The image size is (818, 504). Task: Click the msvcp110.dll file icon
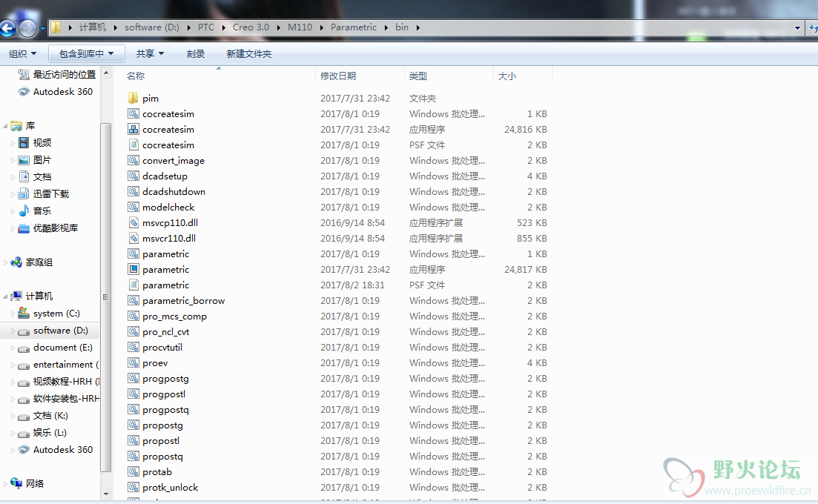click(133, 222)
